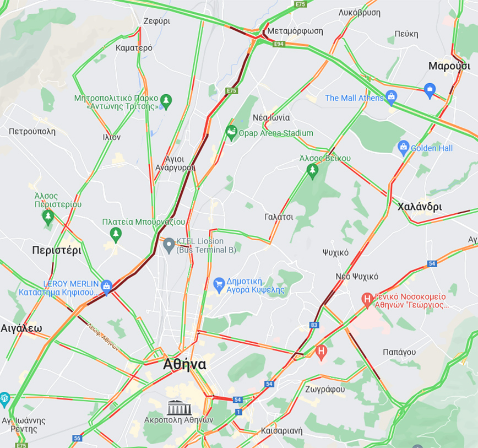Click the Πλατεία Μπουρναζίου tree pin
478x448 pixels.
click(116, 235)
